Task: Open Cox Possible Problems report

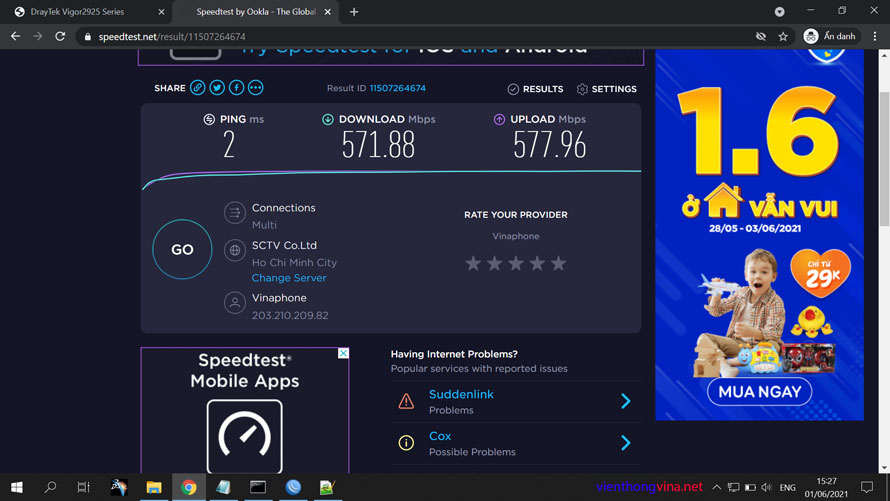Action: (x=515, y=443)
